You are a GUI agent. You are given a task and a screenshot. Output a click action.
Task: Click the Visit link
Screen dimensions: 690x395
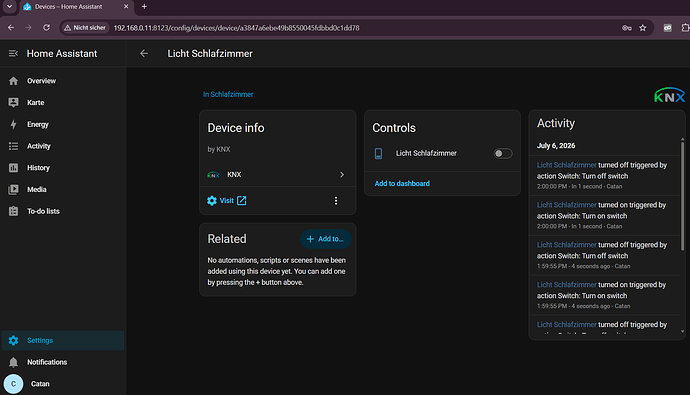click(x=227, y=201)
